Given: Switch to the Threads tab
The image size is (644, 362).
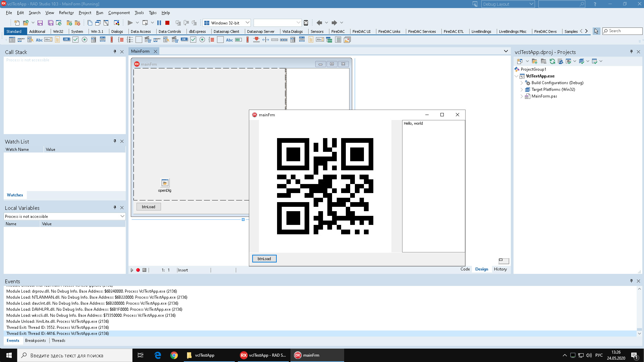Looking at the screenshot, I should pyautogui.click(x=59, y=341).
